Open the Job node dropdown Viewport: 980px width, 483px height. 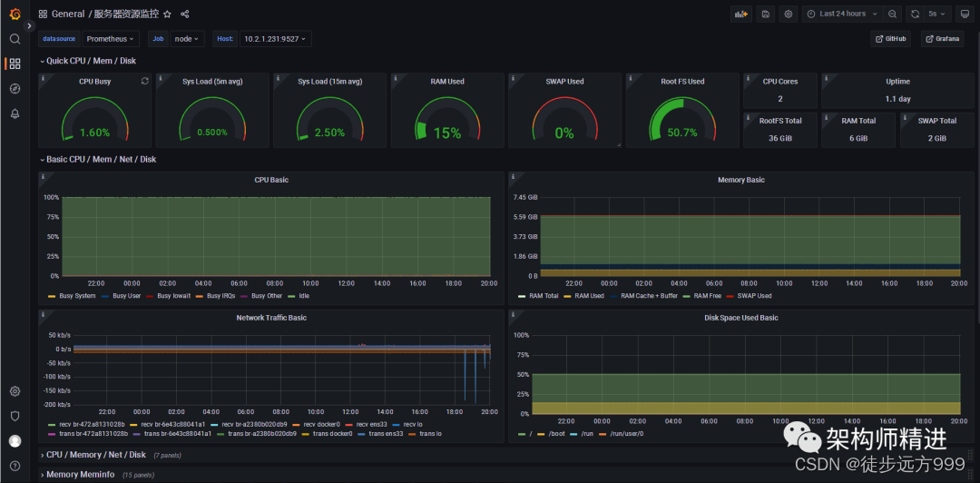click(187, 39)
